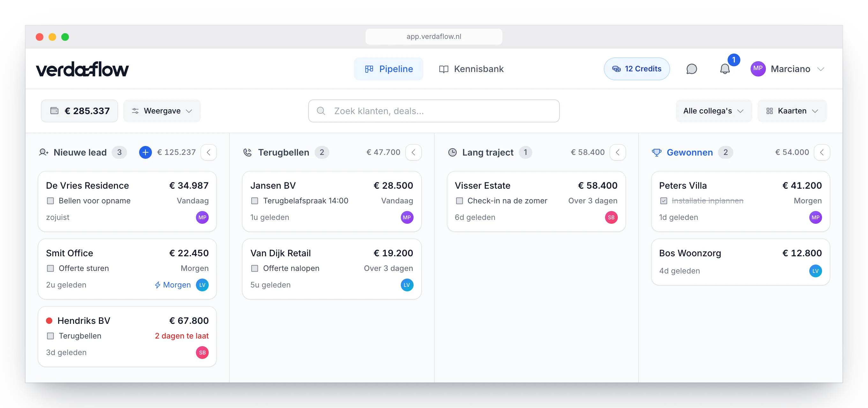Click the verdaflow logo
Image resolution: width=868 pixels, height=408 pixels.
[x=82, y=69]
